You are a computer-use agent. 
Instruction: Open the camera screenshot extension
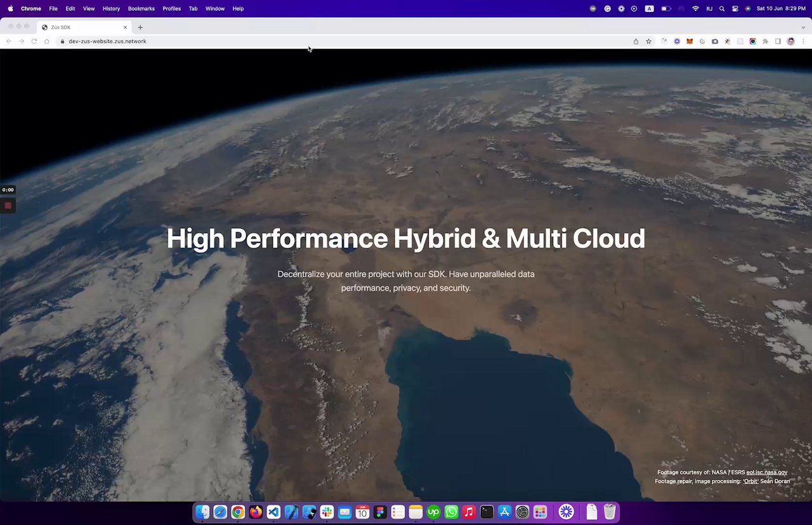point(715,41)
